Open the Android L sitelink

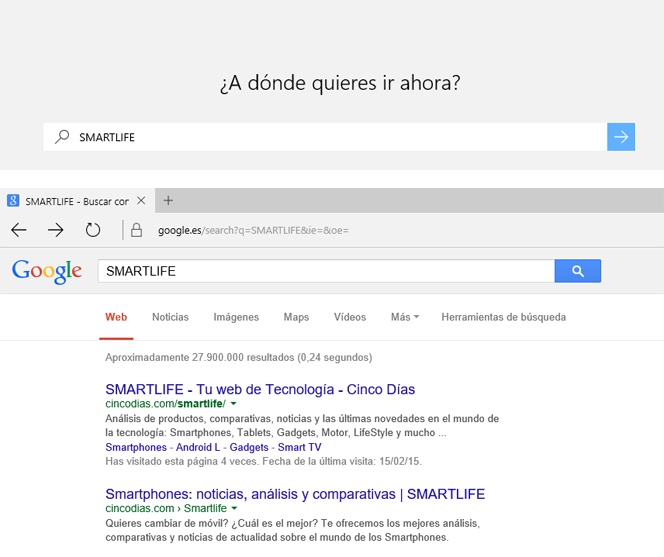coord(198,447)
